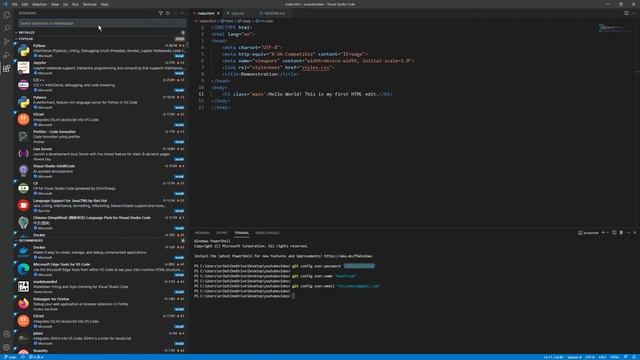The image size is (640, 360).
Task: Close the index.html tab
Action: tap(218, 13)
